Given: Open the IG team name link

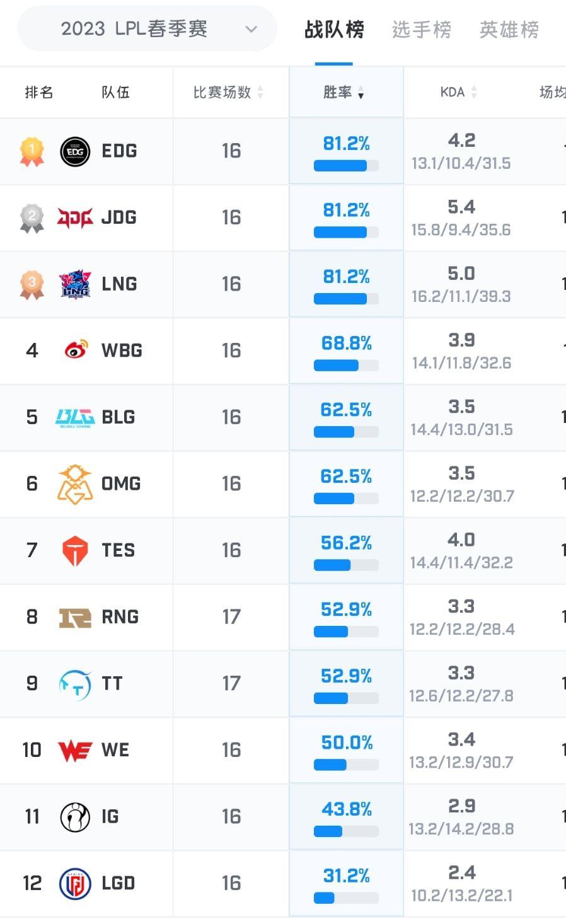Looking at the screenshot, I should click(110, 817).
